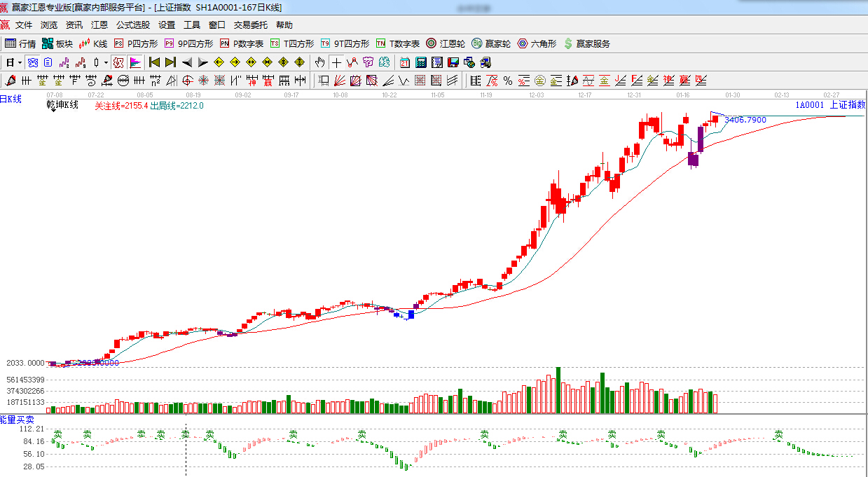Open the 交易委托 menu
The image size is (868, 477).
250,25
